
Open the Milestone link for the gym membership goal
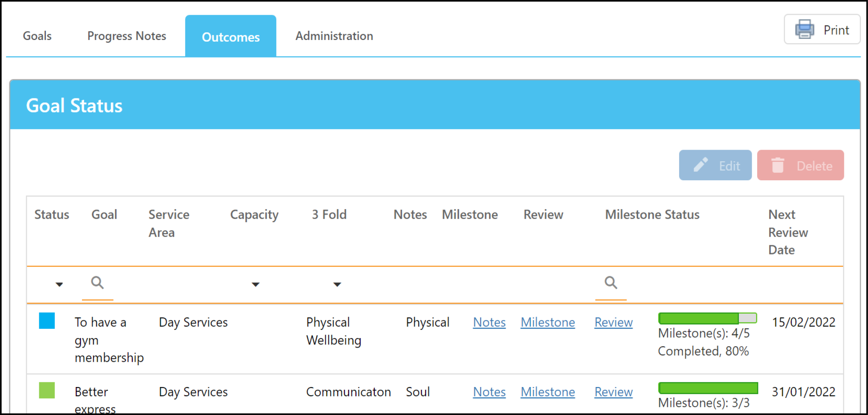click(548, 322)
